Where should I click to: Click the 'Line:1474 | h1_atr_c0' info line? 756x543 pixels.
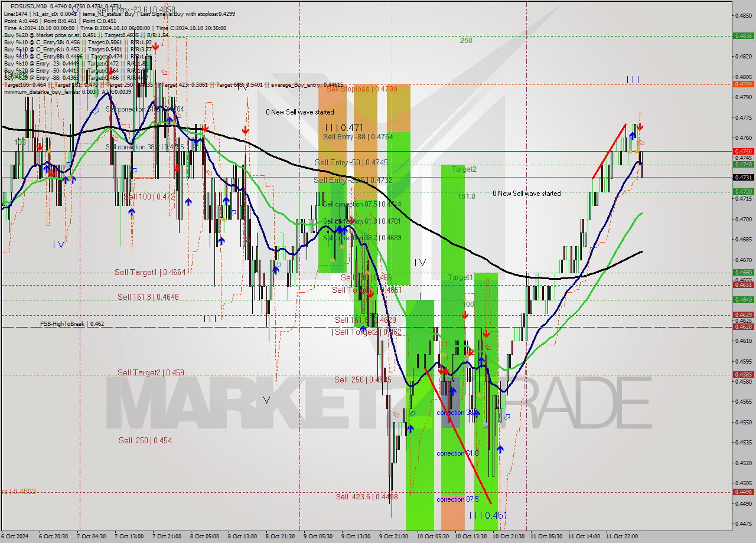tap(119, 13)
